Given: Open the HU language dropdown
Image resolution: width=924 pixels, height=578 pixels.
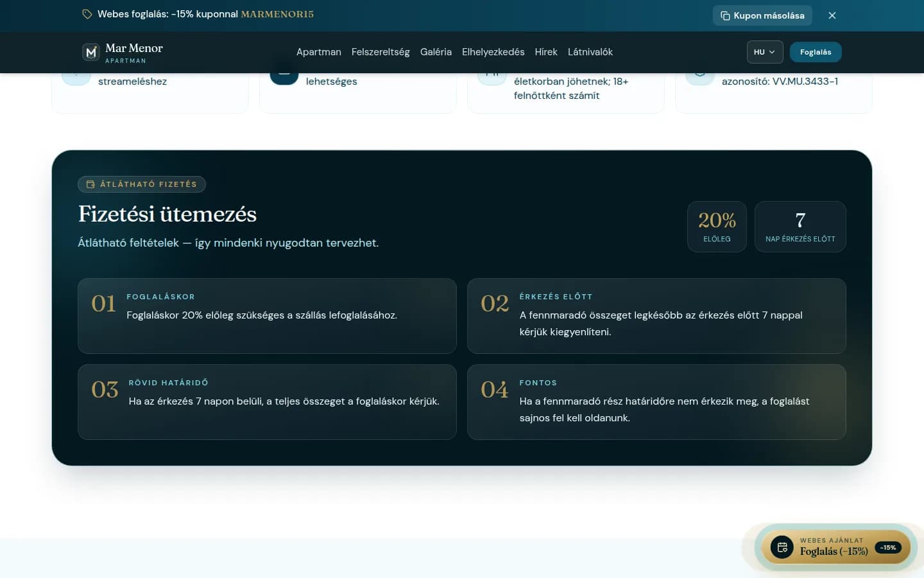Looking at the screenshot, I should [x=765, y=52].
